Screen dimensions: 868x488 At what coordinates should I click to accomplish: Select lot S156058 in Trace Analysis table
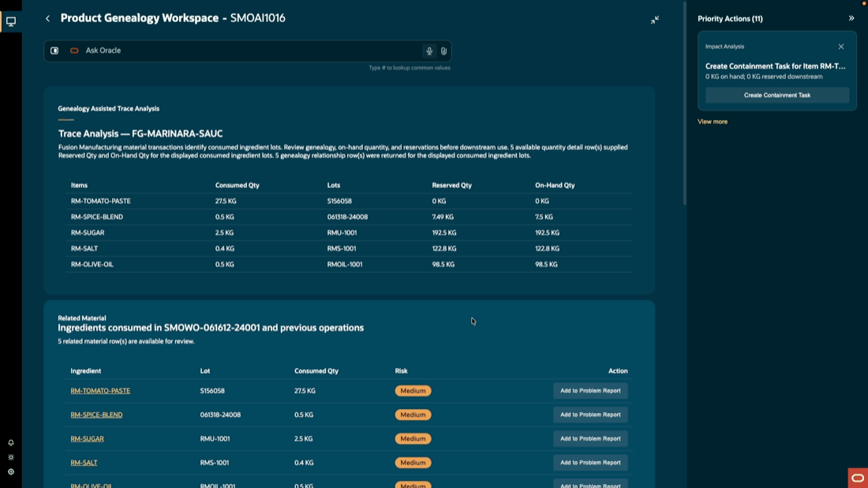tap(339, 201)
